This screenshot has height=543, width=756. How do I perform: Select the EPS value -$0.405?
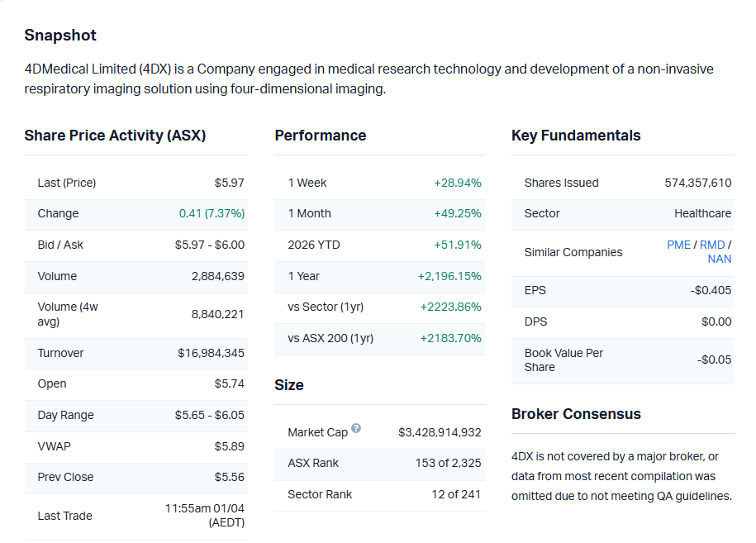click(711, 290)
